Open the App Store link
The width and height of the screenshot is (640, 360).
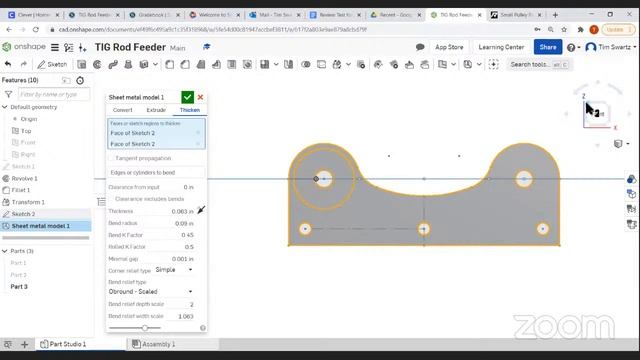click(x=449, y=47)
